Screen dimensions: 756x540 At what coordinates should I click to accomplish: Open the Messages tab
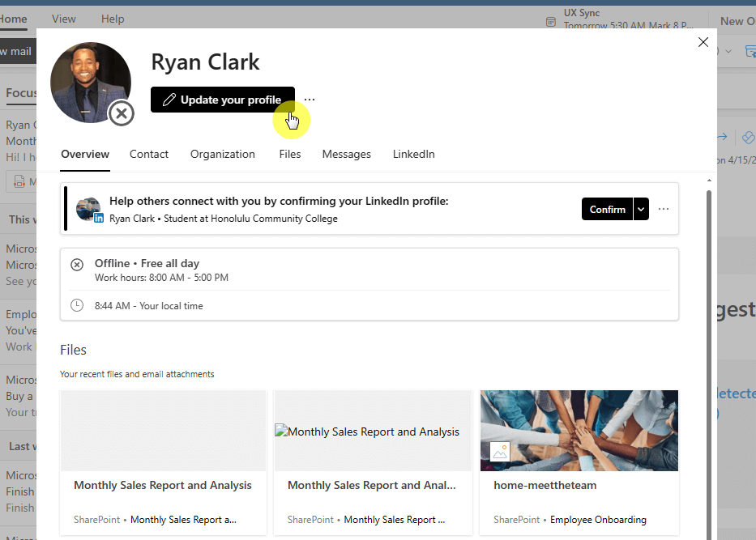point(346,154)
